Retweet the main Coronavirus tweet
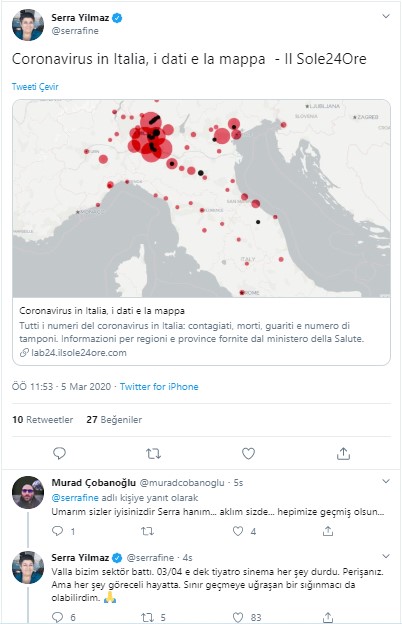This screenshot has height=624, width=402. (x=153, y=453)
